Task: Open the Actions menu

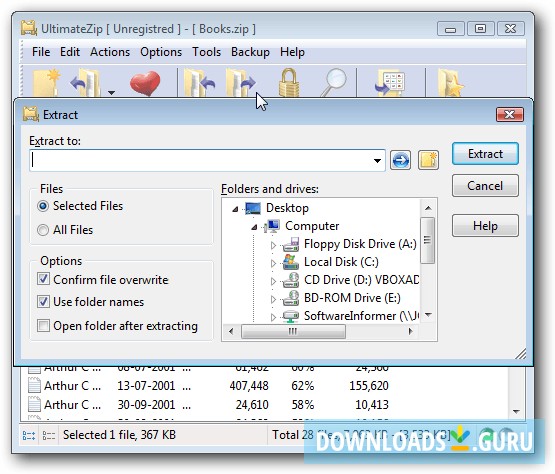Action: click(x=110, y=52)
